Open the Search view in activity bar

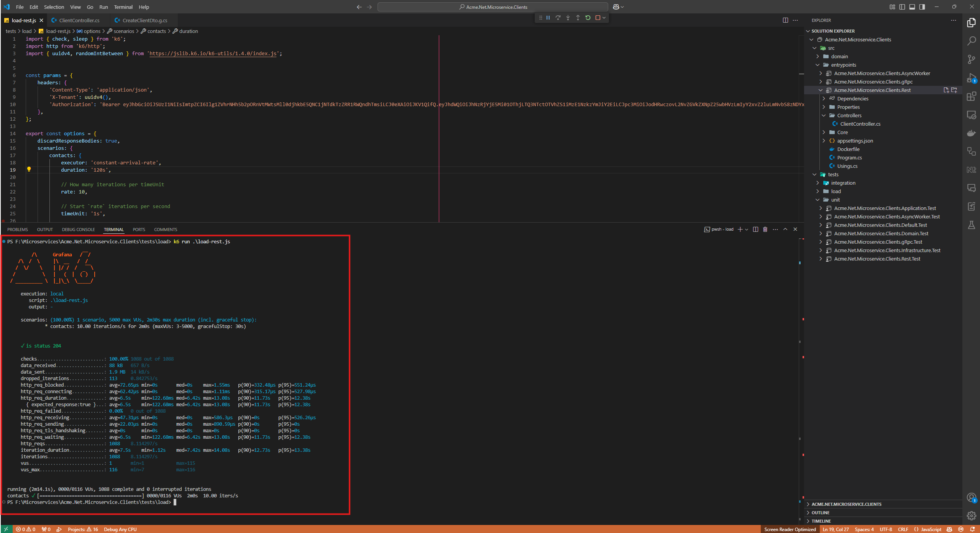pos(971,41)
